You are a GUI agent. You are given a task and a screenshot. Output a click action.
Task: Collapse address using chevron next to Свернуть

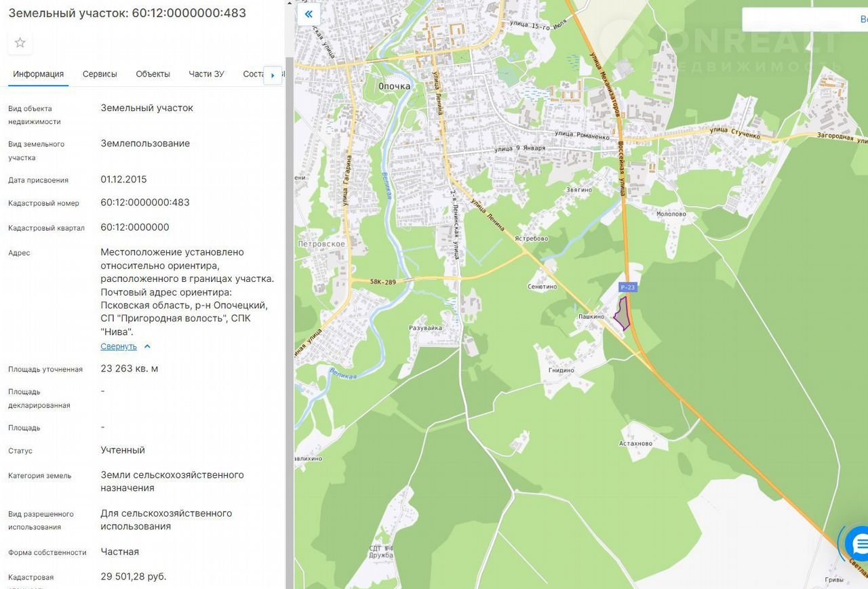pyautogui.click(x=147, y=346)
